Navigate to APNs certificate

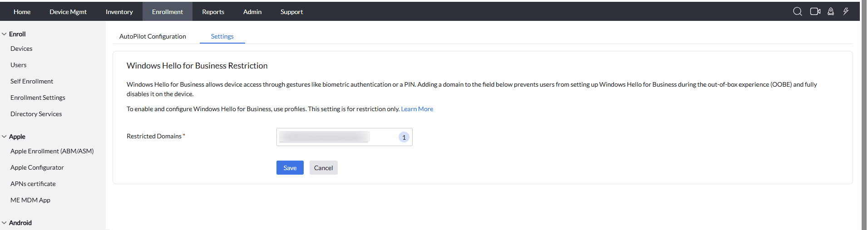pos(33,184)
